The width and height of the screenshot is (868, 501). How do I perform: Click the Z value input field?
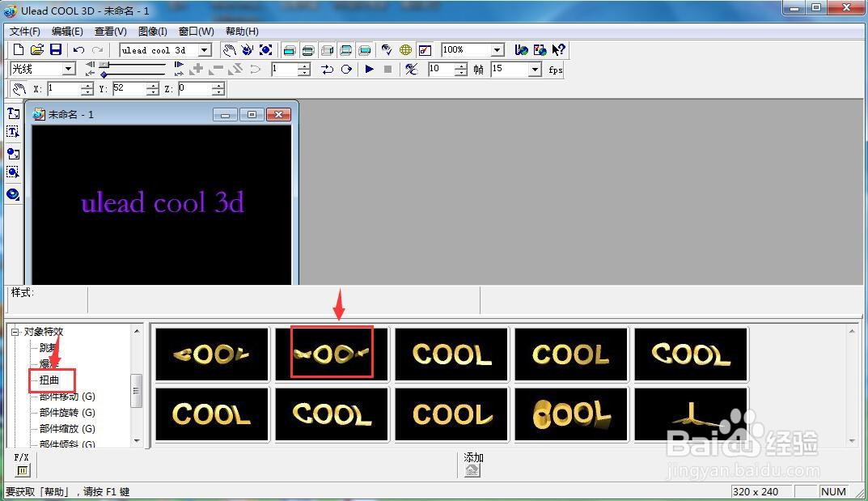pos(195,88)
